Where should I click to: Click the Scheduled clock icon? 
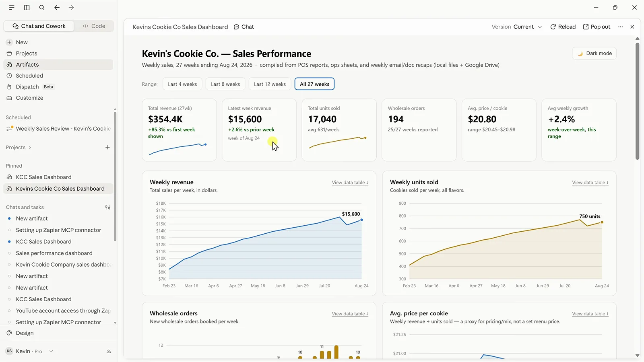pos(9,76)
